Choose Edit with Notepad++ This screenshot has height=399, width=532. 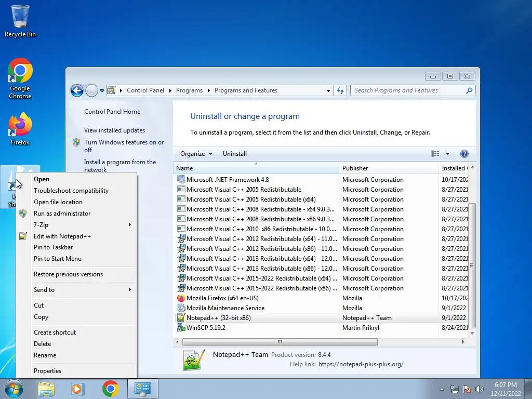tap(77, 236)
